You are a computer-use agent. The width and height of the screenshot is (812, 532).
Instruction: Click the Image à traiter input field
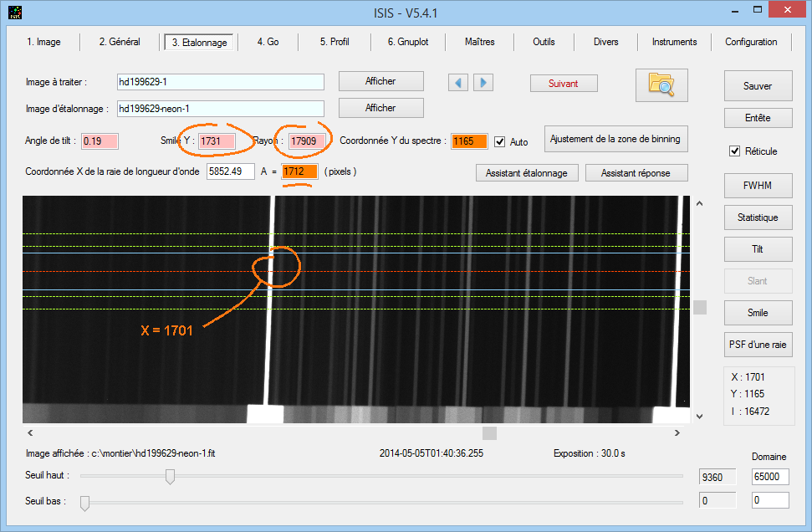click(221, 82)
